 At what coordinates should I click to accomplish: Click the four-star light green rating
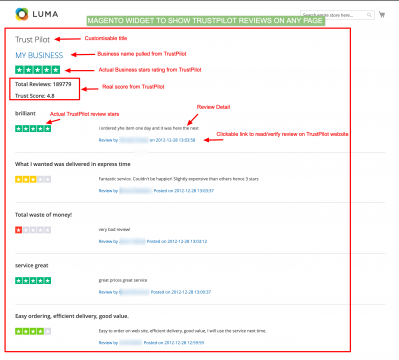(33, 331)
